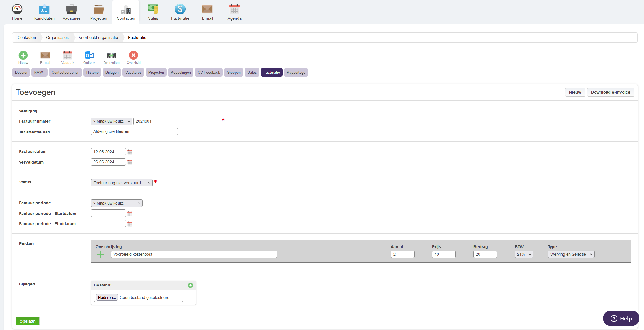The width and height of the screenshot is (644, 330).
Task: Open Facturatie dollar icon in top navigation
Action: (180, 9)
